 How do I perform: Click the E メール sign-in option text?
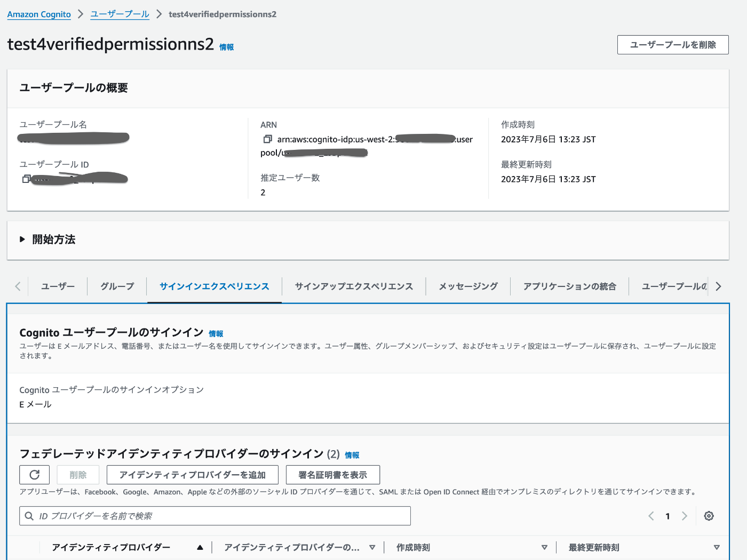(36, 404)
